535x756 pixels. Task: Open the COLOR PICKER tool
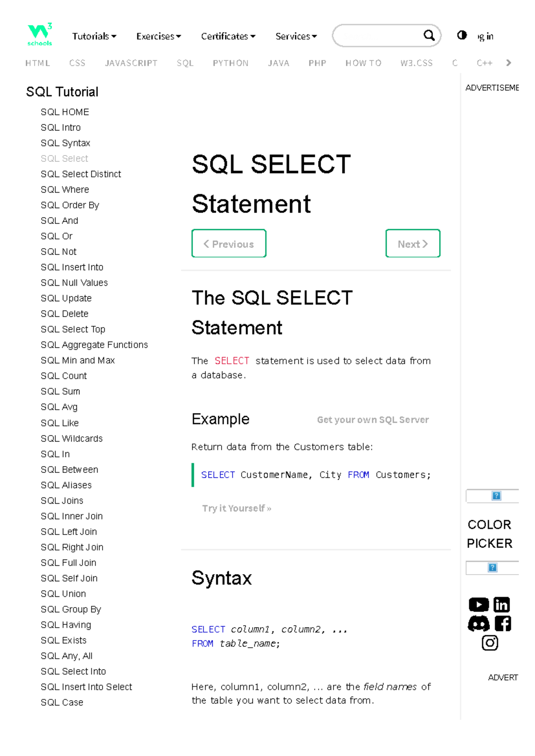490,534
